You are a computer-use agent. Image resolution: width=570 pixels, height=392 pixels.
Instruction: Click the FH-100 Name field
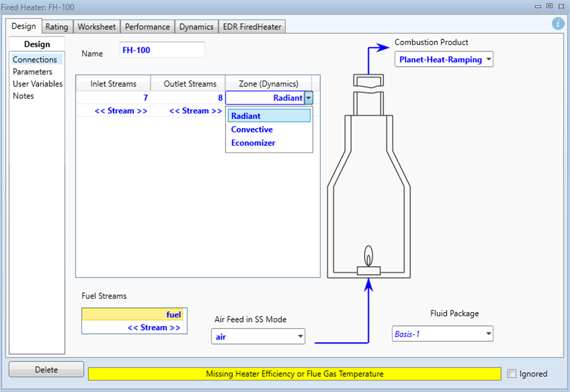point(162,50)
